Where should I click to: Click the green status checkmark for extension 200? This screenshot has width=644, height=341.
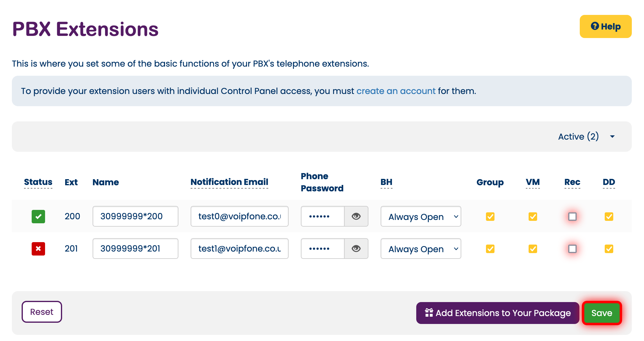click(38, 217)
